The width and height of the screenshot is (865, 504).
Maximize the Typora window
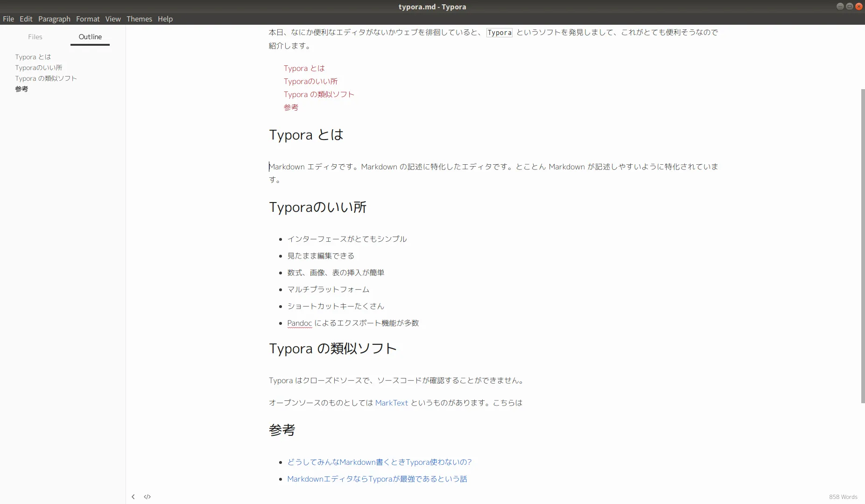[x=850, y=7]
